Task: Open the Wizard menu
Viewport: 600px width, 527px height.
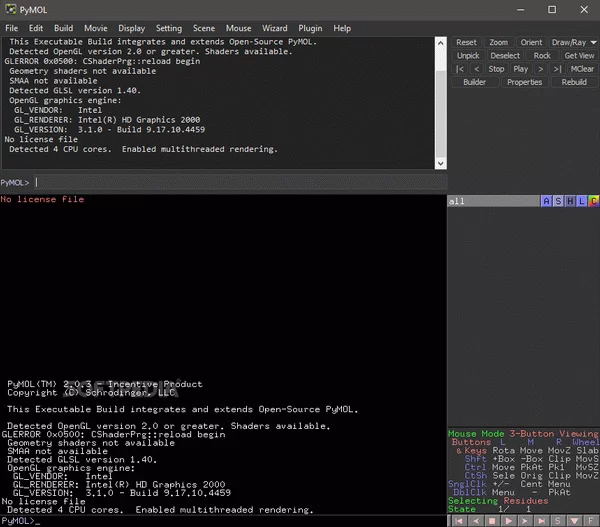Action: [x=274, y=29]
